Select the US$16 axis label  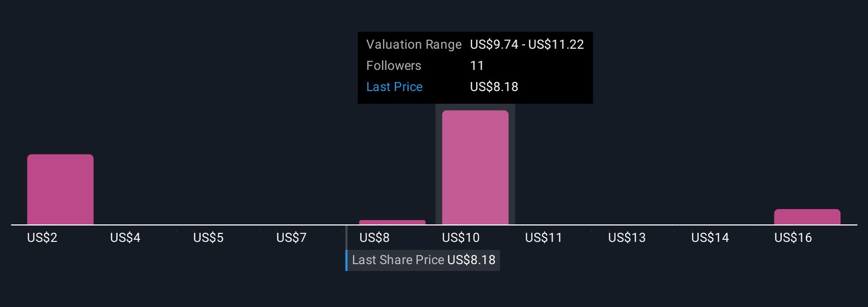[793, 238]
